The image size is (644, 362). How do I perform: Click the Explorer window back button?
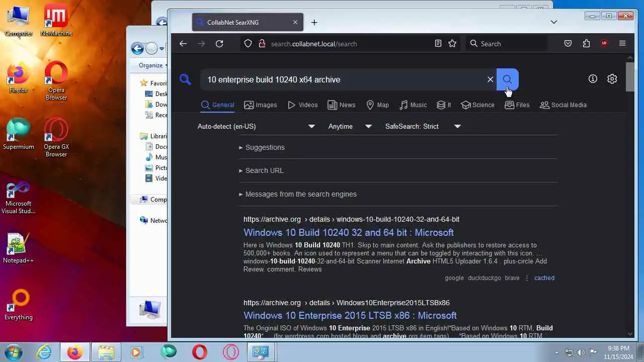[137, 48]
